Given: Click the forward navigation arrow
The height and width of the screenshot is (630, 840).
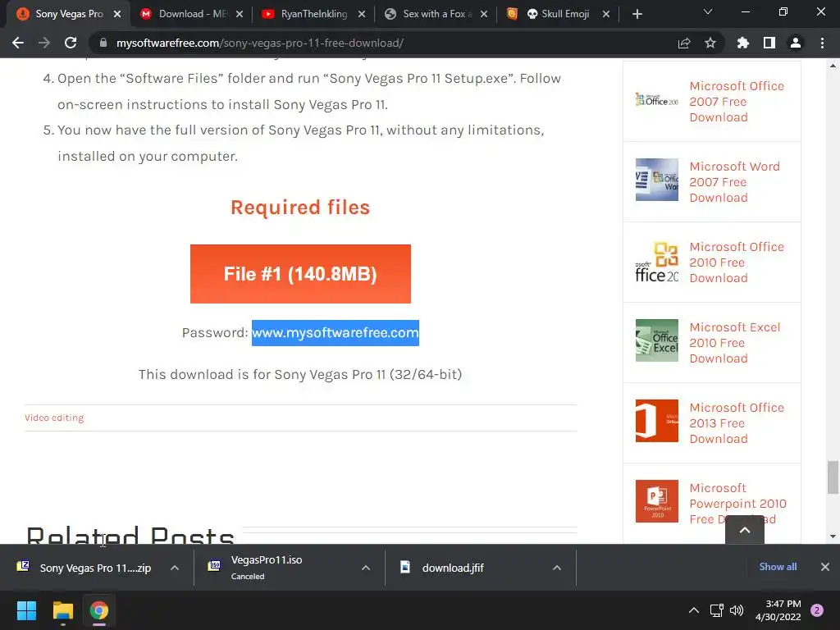Looking at the screenshot, I should click(x=44, y=43).
